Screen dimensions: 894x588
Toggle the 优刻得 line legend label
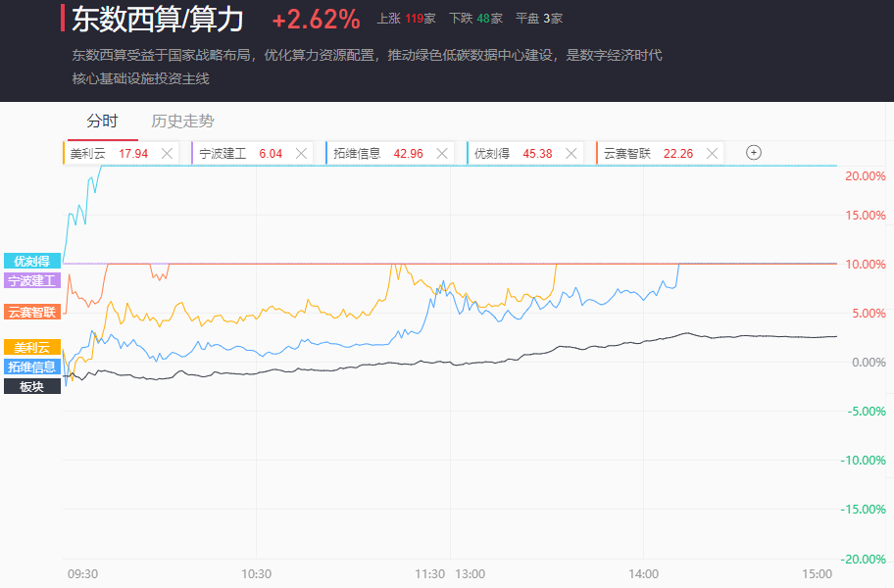(32, 261)
